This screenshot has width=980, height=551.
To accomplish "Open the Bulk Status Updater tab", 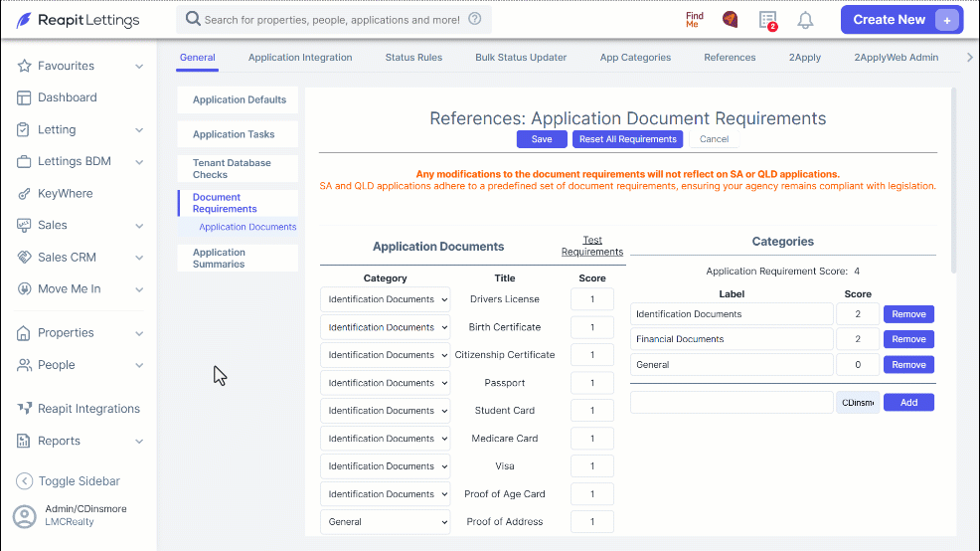I will 521,58.
